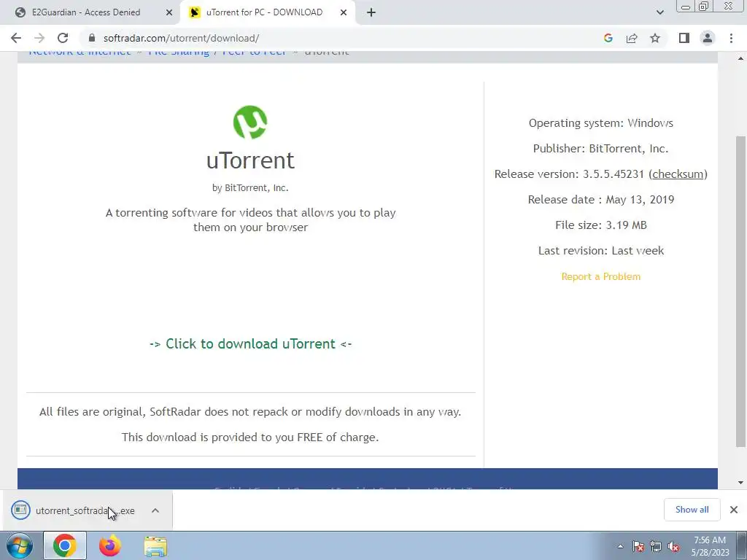Expand download item options chevron

click(x=155, y=510)
